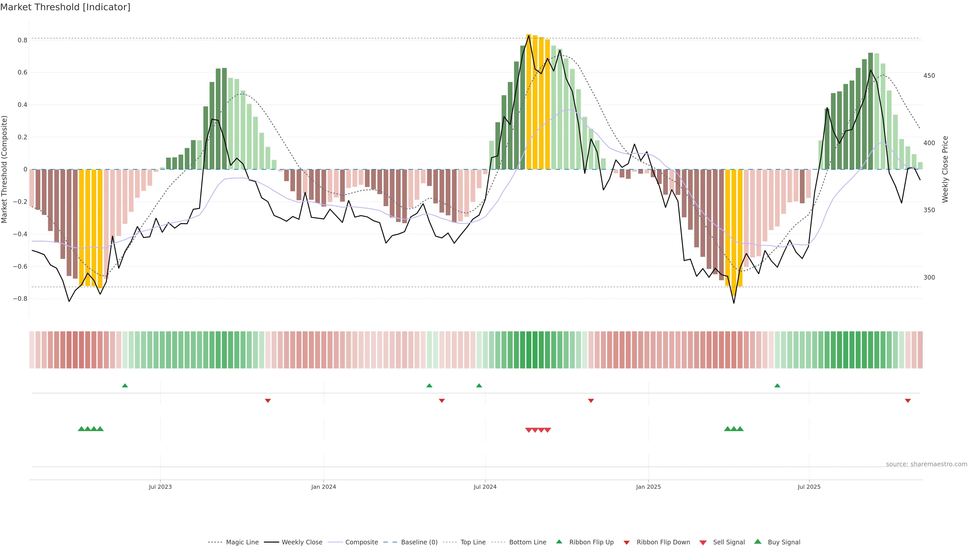
Task: Click the green flip-up marker just before Jul 2024
Action: tap(479, 386)
